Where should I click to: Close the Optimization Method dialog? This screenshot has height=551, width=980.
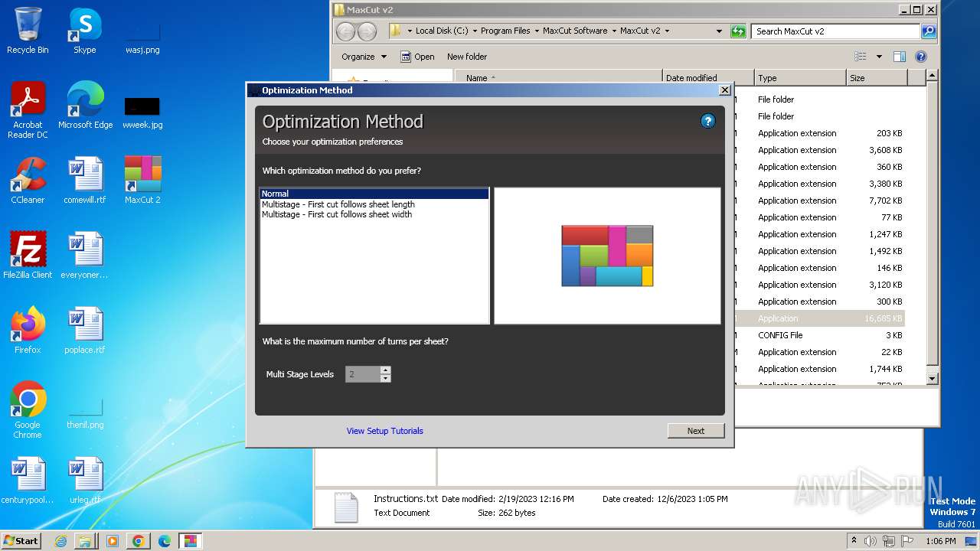[x=724, y=90]
